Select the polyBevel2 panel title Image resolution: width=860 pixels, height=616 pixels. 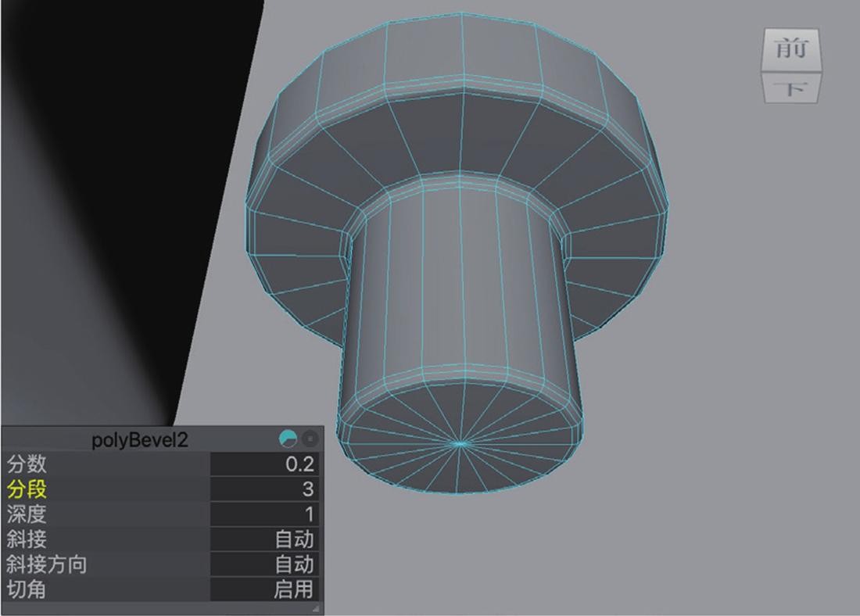(140, 439)
